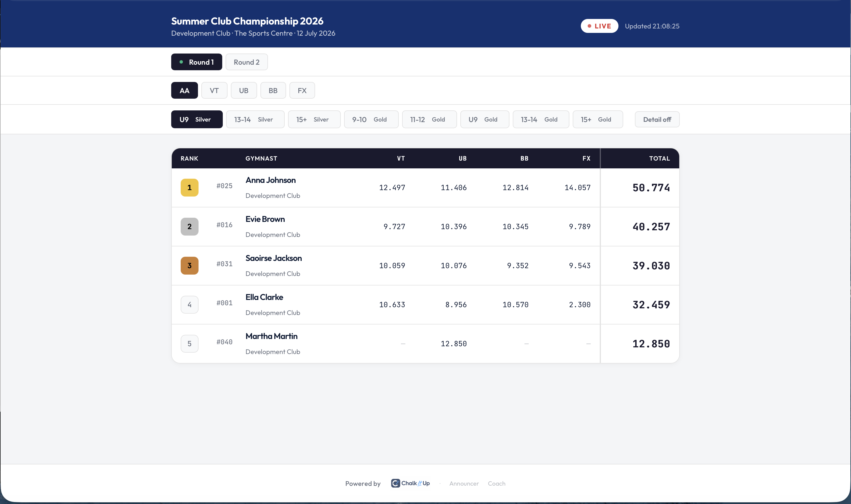Screen dimensions: 851x504
Task: Choose the U9 Gold category
Action: point(485,119)
